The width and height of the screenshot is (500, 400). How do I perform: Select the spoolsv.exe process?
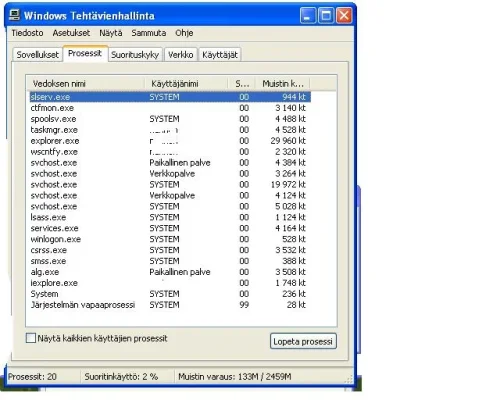pos(170,119)
